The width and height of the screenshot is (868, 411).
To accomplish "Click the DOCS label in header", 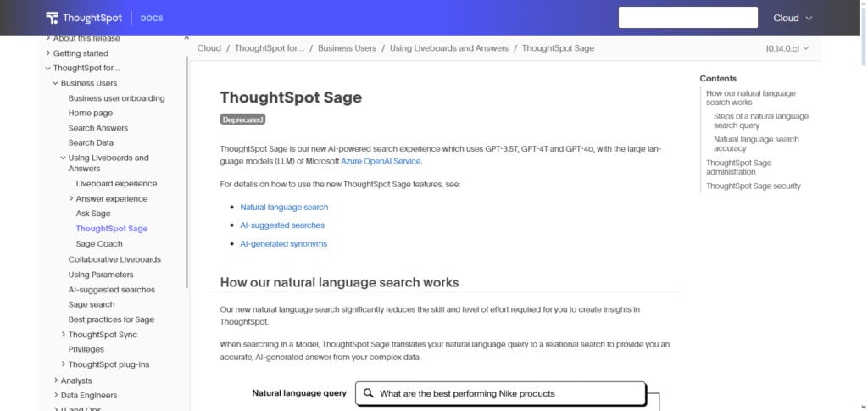I will coord(152,19).
